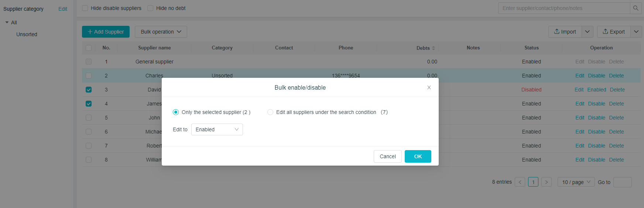The height and width of the screenshot is (208, 644).
Task: Open the Export arrow dropdown
Action: click(x=636, y=32)
